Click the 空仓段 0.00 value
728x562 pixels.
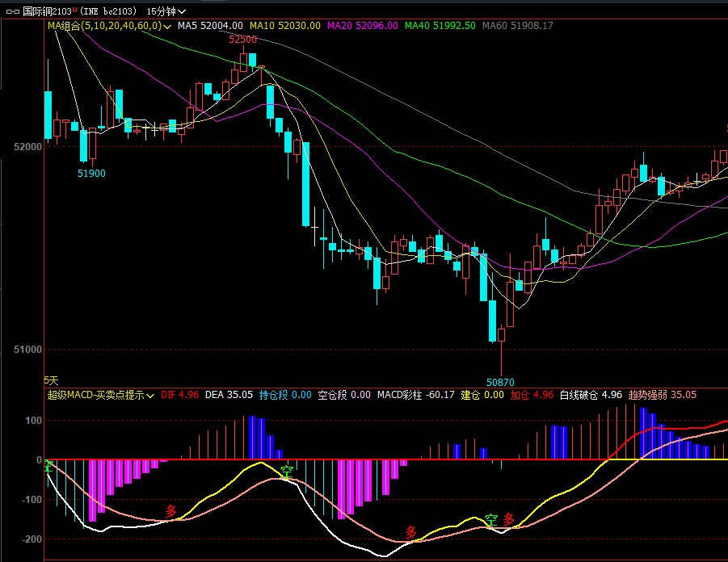pyautogui.click(x=344, y=395)
